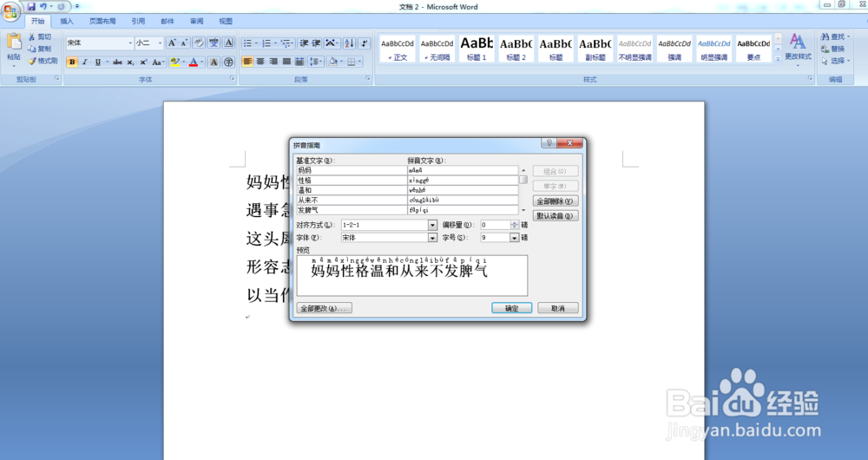
Task: Click the Enclose Characters icon
Action: pos(228,62)
